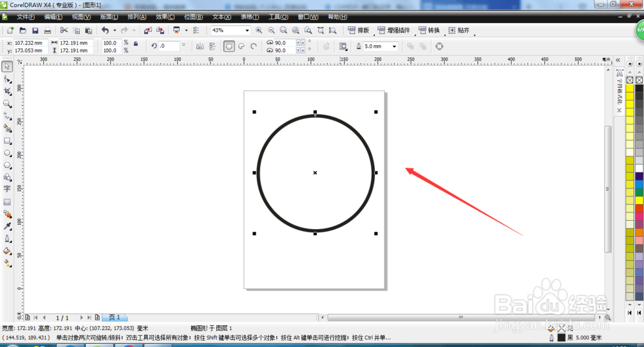Switch ellipse to Arc mode
644x347 pixels.
[x=254, y=46]
